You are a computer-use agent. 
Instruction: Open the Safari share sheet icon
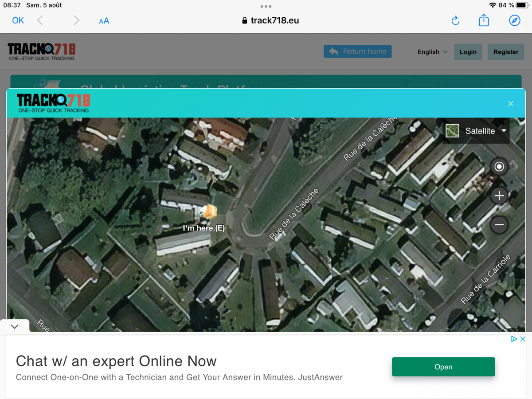pyautogui.click(x=484, y=20)
